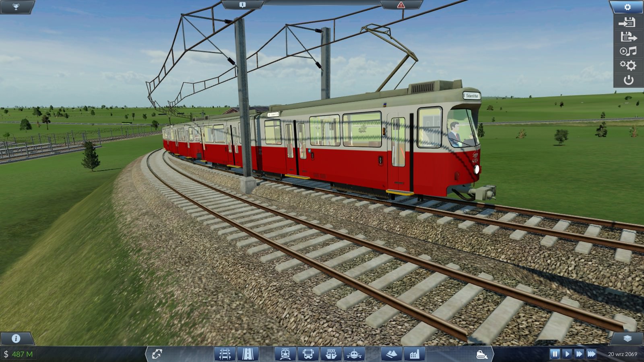Open the music player menu
The height and width of the screenshot is (362, 644).
(x=628, y=51)
